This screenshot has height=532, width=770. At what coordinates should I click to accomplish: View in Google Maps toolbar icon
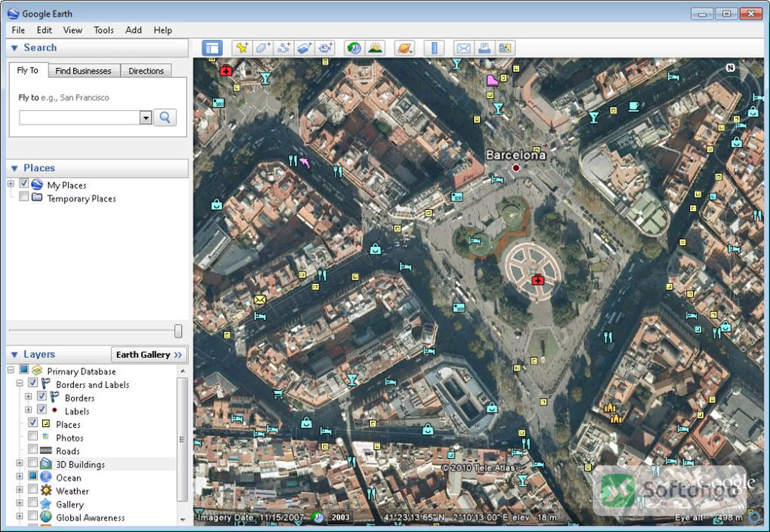click(505, 48)
